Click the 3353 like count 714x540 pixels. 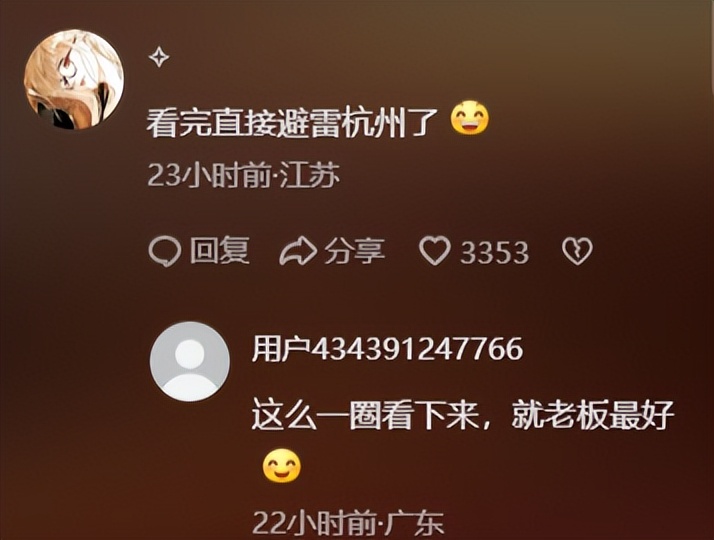[494, 252]
